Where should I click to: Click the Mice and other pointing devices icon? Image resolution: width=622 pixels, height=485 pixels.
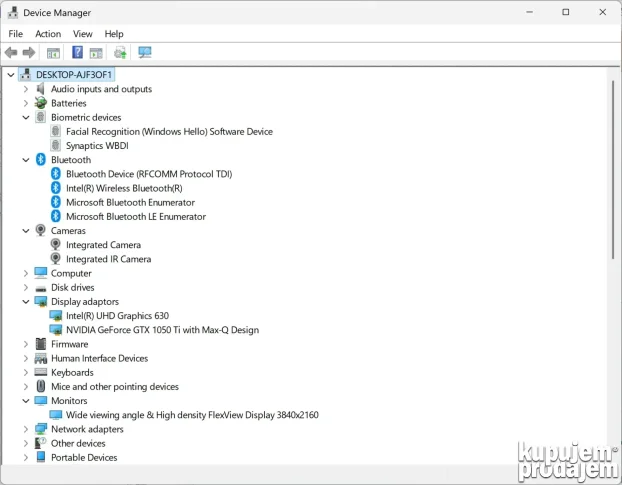[40, 386]
